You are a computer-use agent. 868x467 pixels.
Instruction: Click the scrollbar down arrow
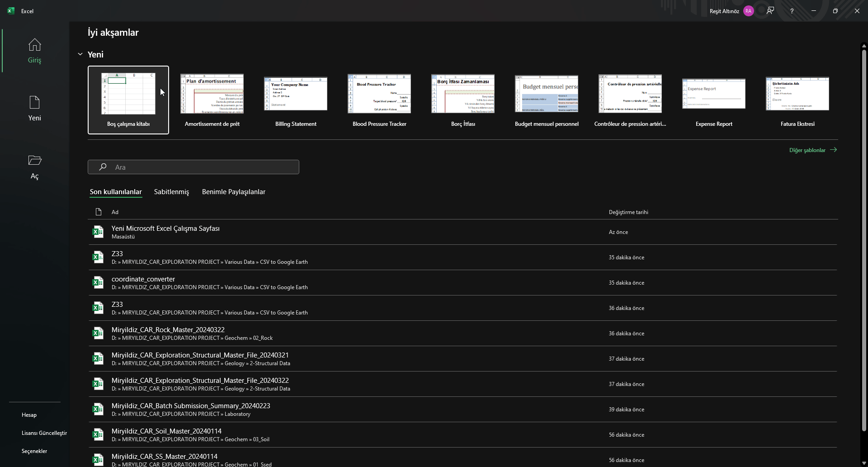pos(864,463)
